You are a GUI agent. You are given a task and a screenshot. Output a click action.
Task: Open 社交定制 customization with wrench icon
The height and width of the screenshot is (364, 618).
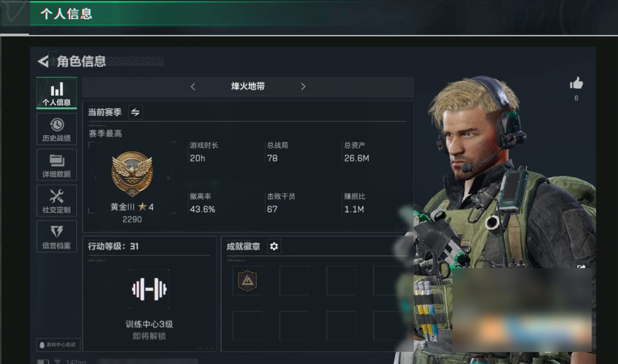click(57, 201)
